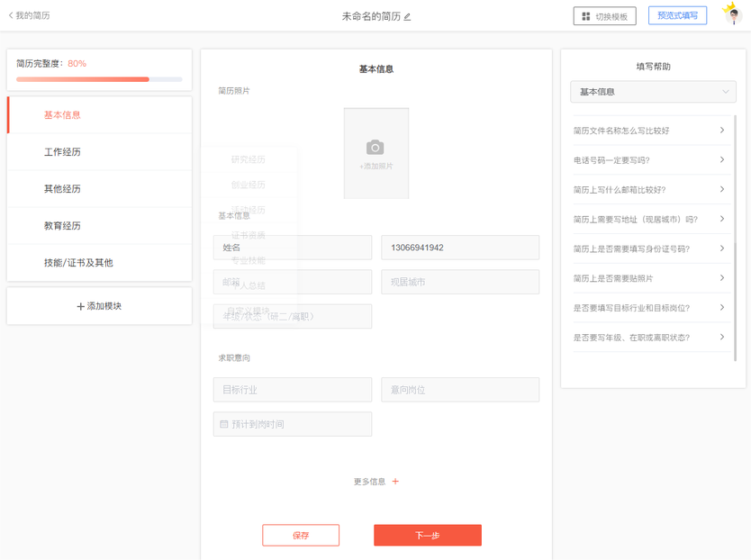Viewport: 751px width, 560px height.
Task: Click the plus icon on 添加模块
Action: 80,307
